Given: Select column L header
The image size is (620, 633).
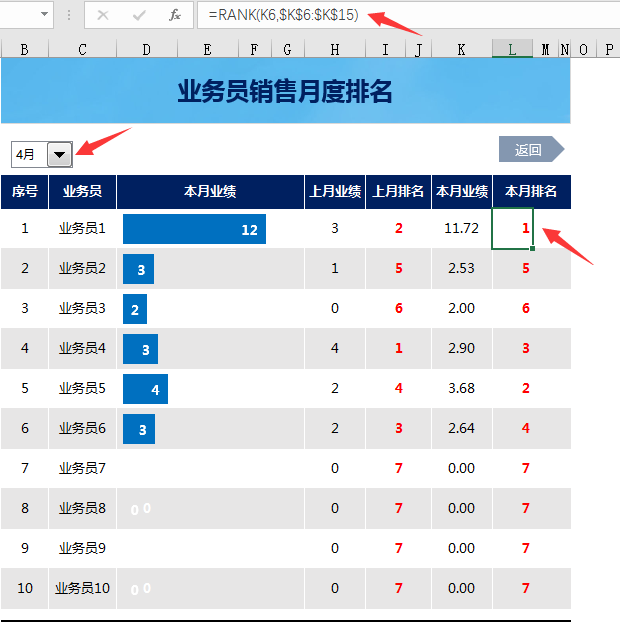Looking at the screenshot, I should coord(512,49).
